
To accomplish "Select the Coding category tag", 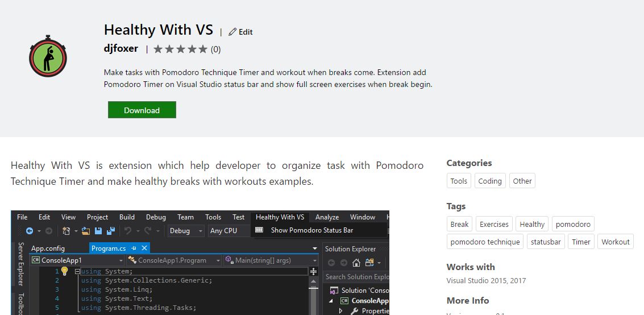I will 490,181.
